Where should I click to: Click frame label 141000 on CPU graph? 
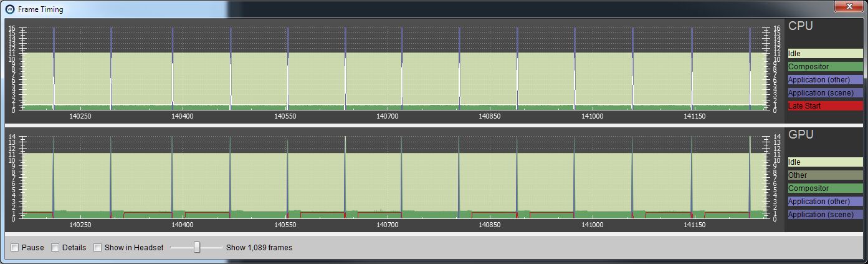592,117
